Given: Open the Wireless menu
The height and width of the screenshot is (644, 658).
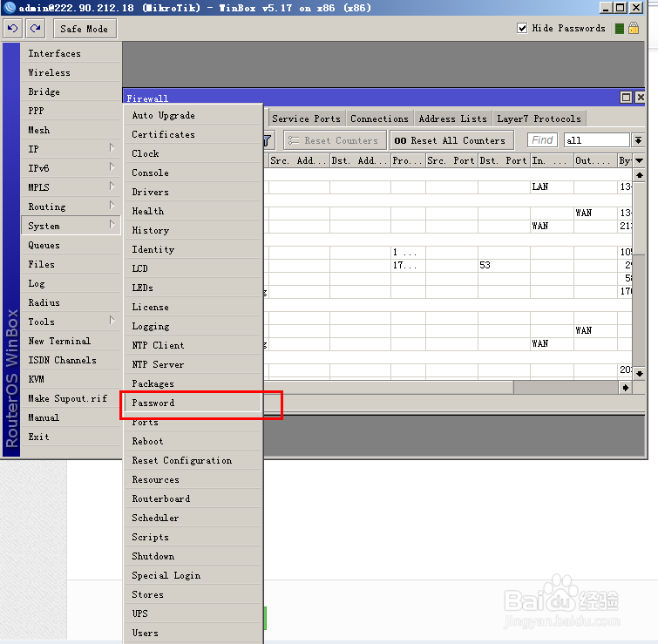Looking at the screenshot, I should (x=71, y=72).
